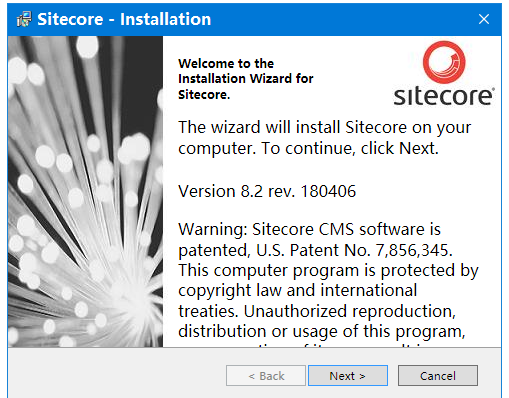Click the 'Version 8.2 rev. 180406' text
The width and height of the screenshot is (509, 398).
pos(267,191)
